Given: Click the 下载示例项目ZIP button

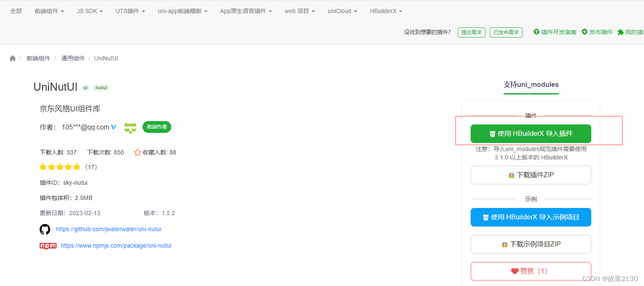Looking at the screenshot, I should (531, 244).
